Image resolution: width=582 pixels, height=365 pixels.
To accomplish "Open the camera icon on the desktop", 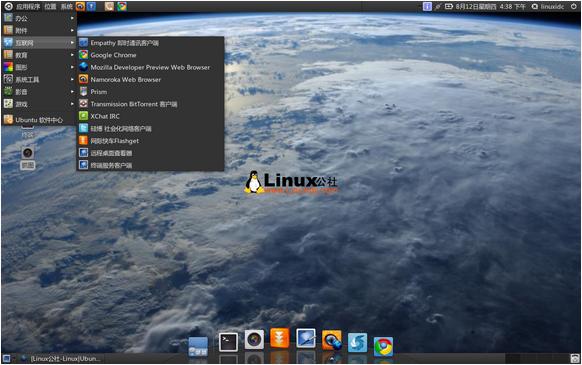I will (x=27, y=153).
